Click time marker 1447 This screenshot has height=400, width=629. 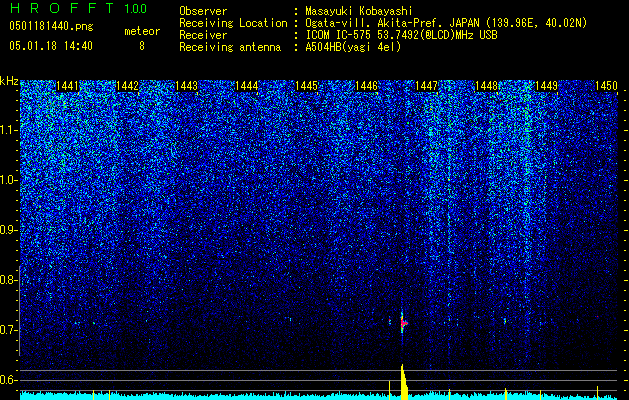click(426, 86)
